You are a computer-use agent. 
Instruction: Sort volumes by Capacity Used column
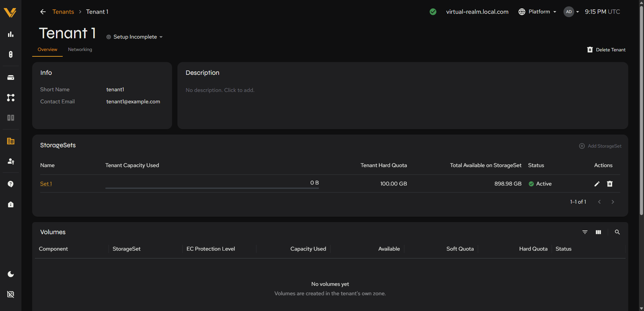point(308,249)
